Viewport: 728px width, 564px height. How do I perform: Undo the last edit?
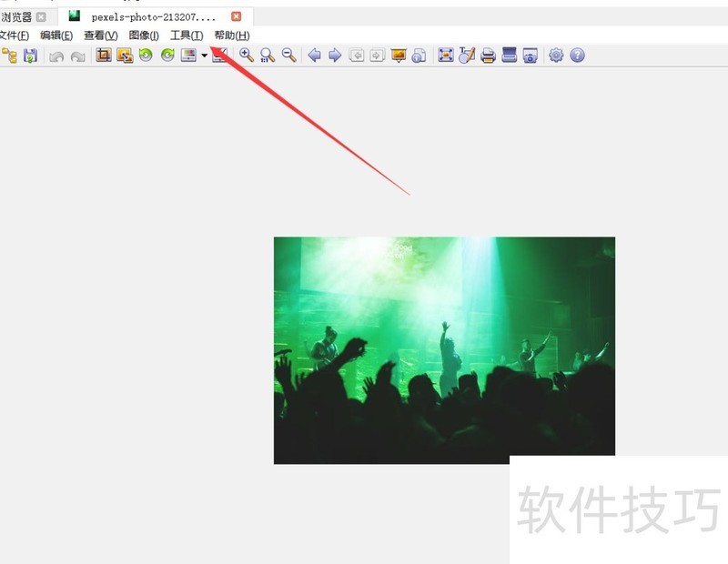[56, 55]
